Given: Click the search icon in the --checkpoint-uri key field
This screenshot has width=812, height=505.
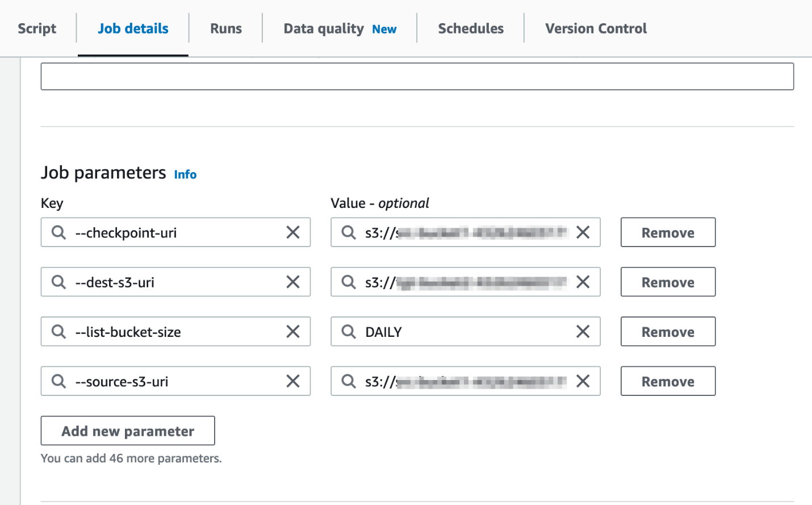Looking at the screenshot, I should click(x=58, y=232).
